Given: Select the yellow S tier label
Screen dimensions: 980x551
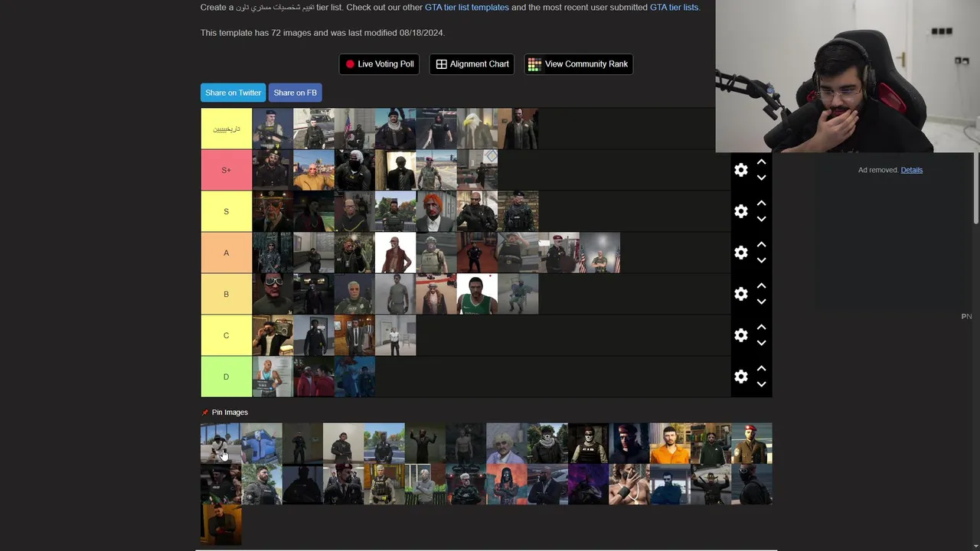Looking at the screenshot, I should [x=226, y=211].
